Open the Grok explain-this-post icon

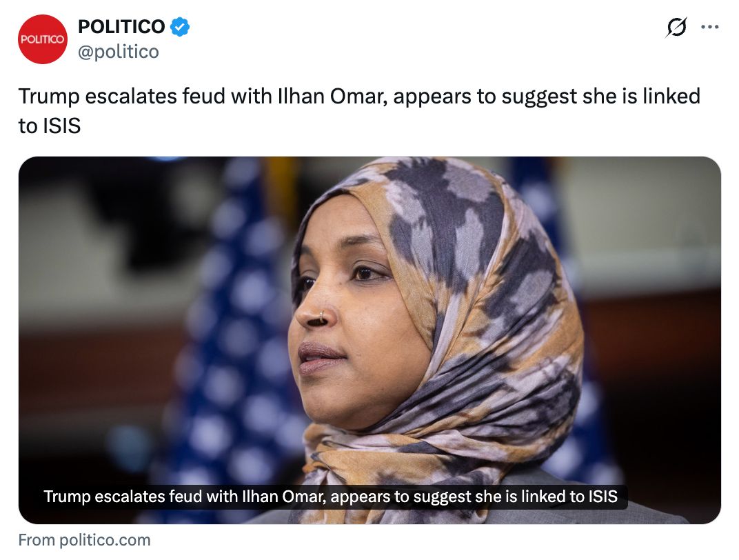pyautogui.click(x=676, y=27)
